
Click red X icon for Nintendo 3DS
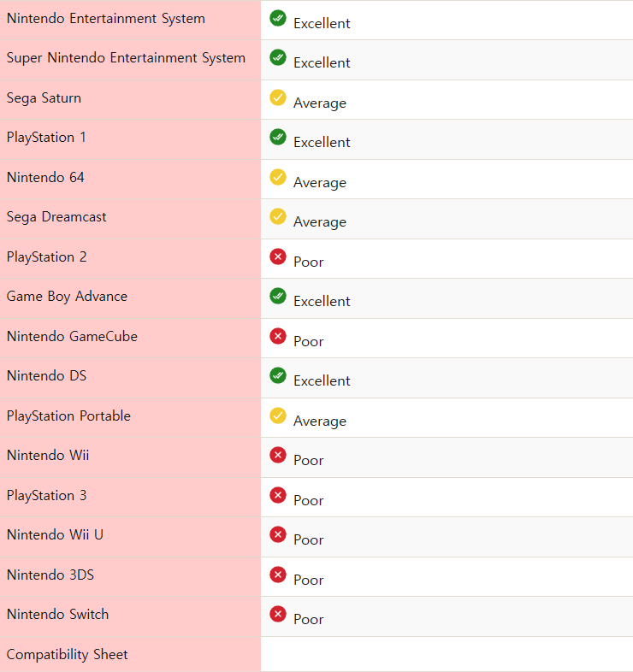278,575
